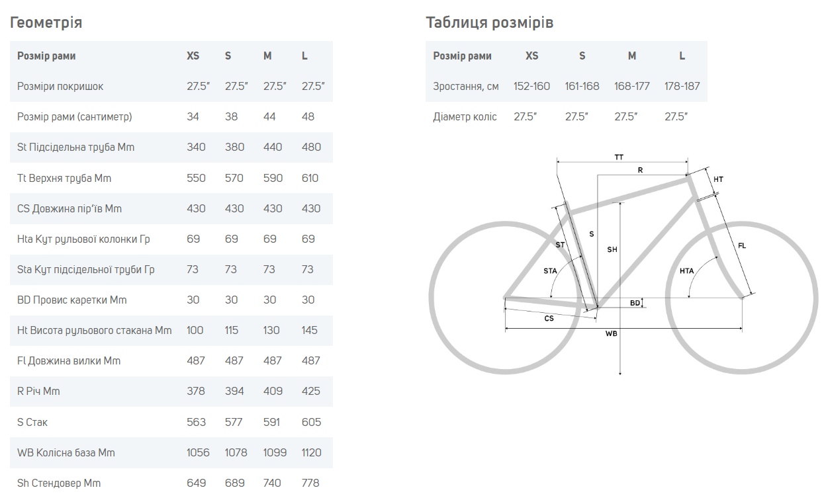
Task: Select the Зростання, см row label
Action: click(x=466, y=87)
